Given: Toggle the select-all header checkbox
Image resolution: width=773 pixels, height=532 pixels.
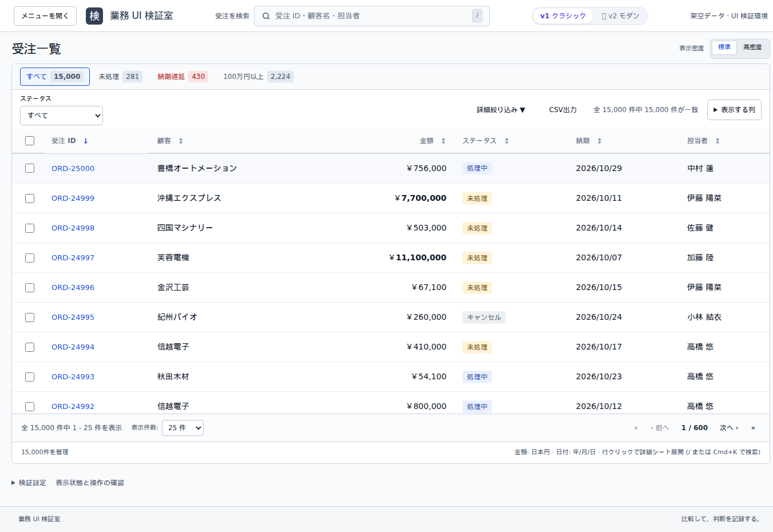Looking at the screenshot, I should pyautogui.click(x=30, y=141).
